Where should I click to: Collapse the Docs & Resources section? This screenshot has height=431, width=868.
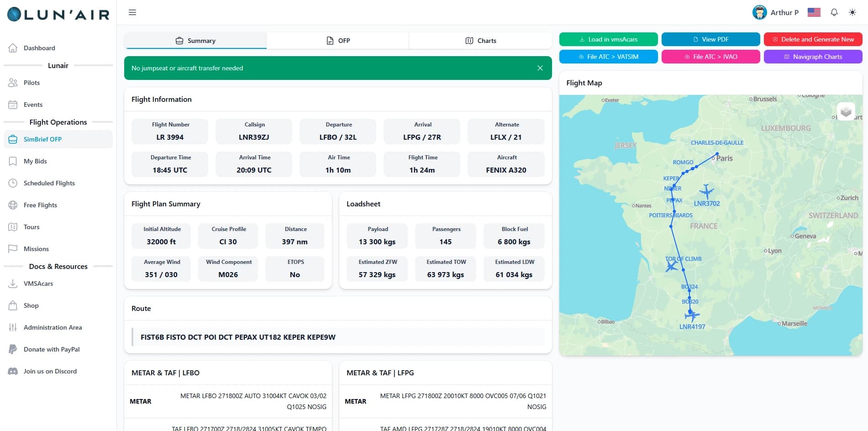(x=58, y=266)
